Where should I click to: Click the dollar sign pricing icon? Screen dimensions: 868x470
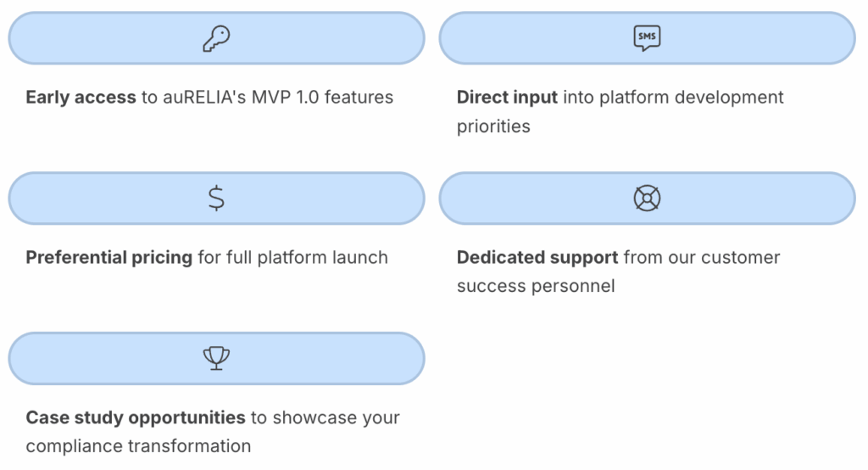pos(216,198)
